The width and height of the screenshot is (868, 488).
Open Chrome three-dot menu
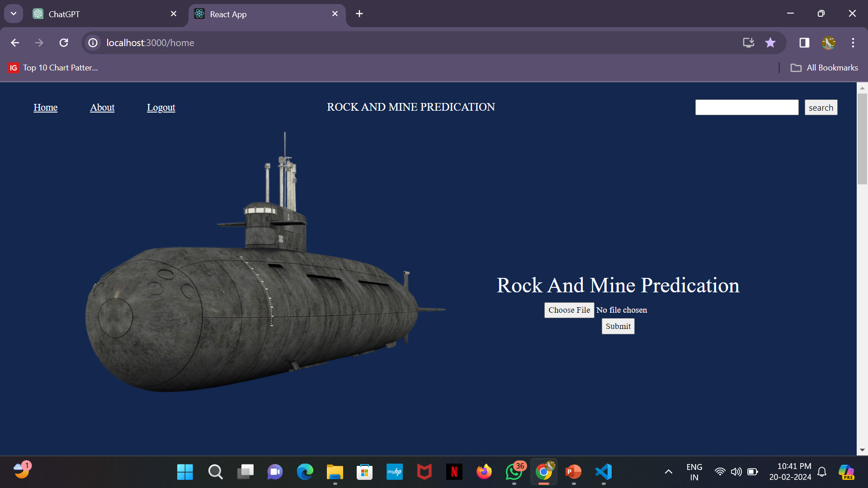tap(853, 42)
